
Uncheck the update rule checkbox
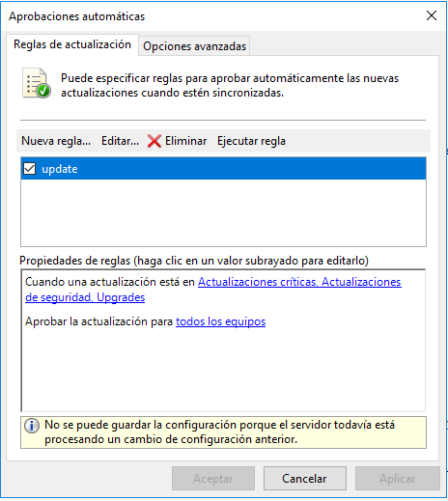30,169
